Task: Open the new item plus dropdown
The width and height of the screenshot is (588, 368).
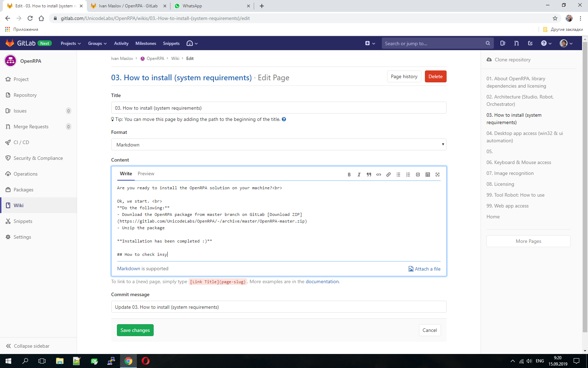Action: (x=370, y=43)
